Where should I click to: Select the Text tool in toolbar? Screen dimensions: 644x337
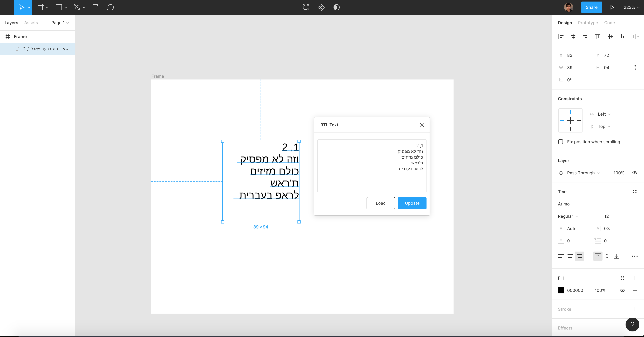[95, 7]
